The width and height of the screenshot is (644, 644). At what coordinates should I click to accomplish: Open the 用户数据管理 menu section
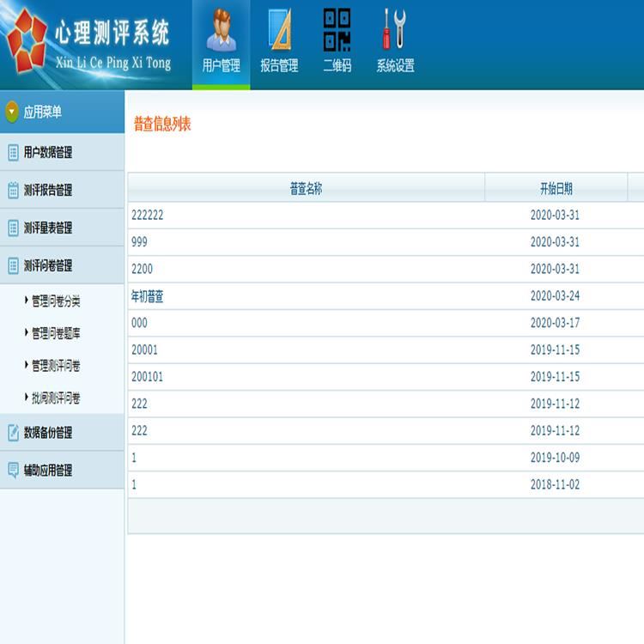(62, 152)
